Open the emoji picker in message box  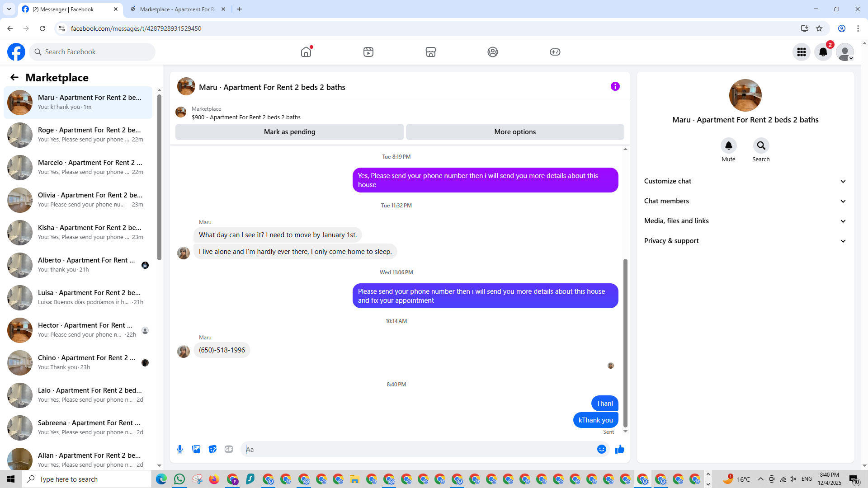(601, 449)
